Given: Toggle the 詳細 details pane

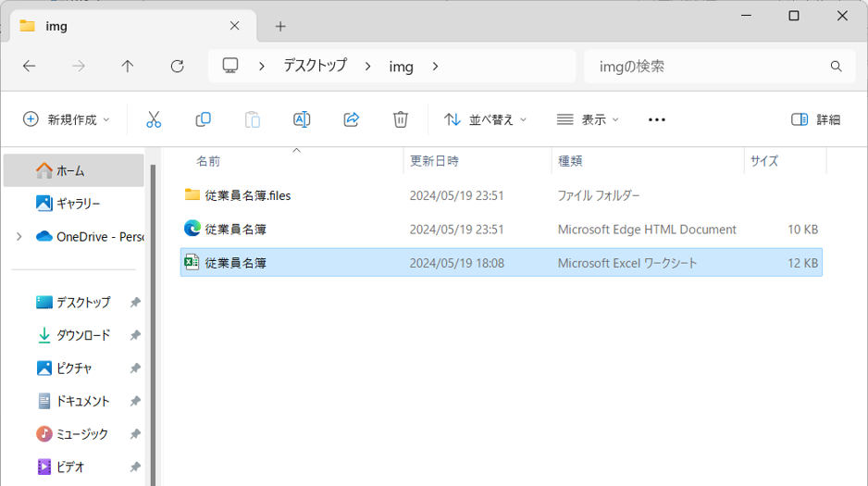Looking at the screenshot, I should pos(816,119).
